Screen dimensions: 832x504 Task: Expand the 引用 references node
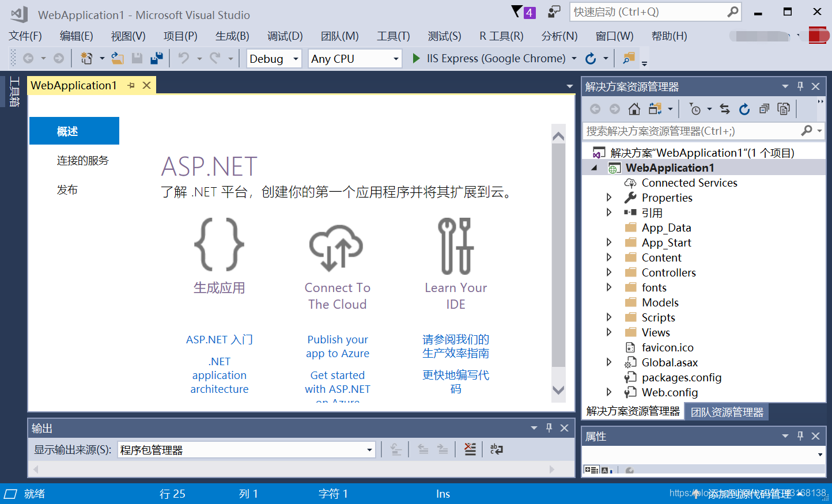tap(609, 213)
